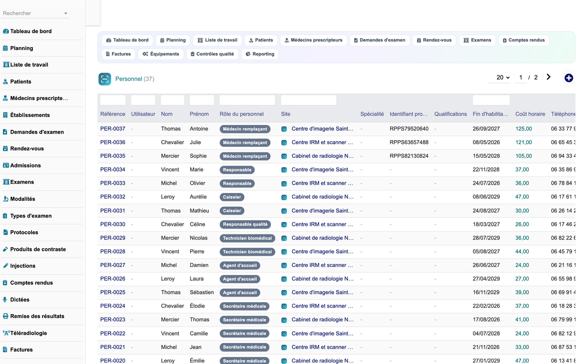The image size is (588, 364).
Task: Click Médecins prescripteurs sidebar icon
Action: [x=6, y=98]
